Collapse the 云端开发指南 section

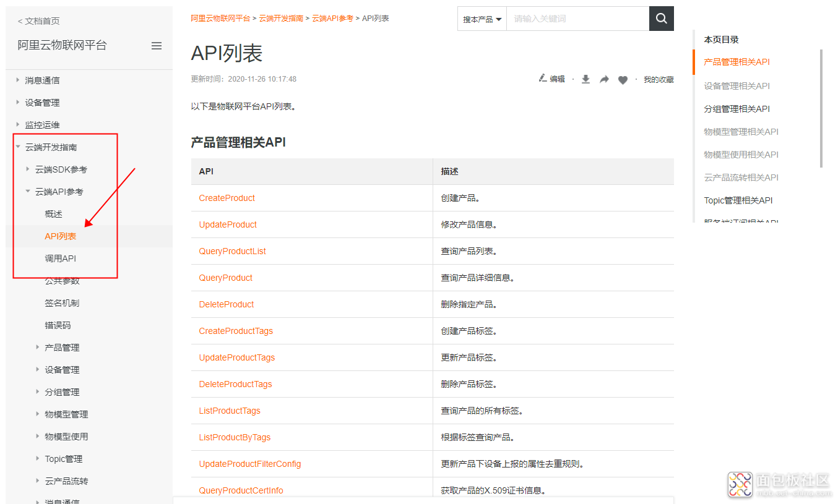(18, 147)
